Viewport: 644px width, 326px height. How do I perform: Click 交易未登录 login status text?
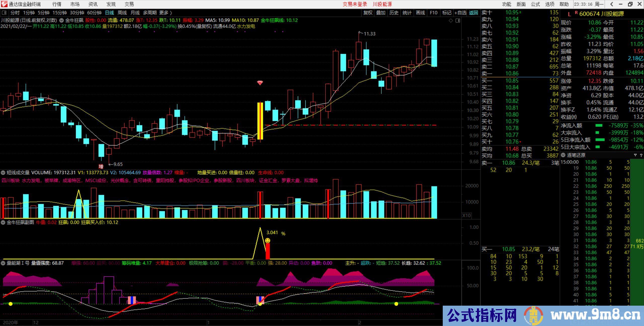point(355,4)
